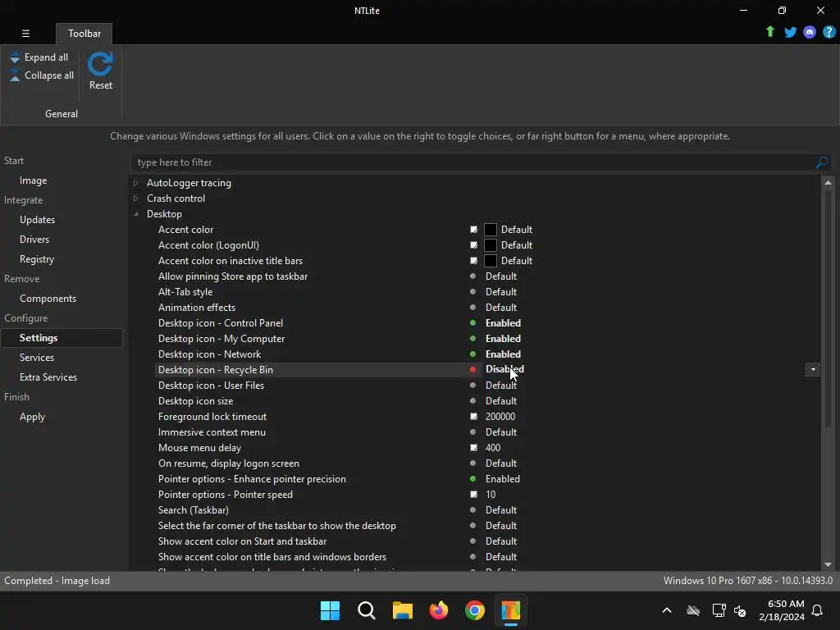Click inactive title bars accent color swatch
The width and height of the screenshot is (840, 630).
click(x=491, y=260)
